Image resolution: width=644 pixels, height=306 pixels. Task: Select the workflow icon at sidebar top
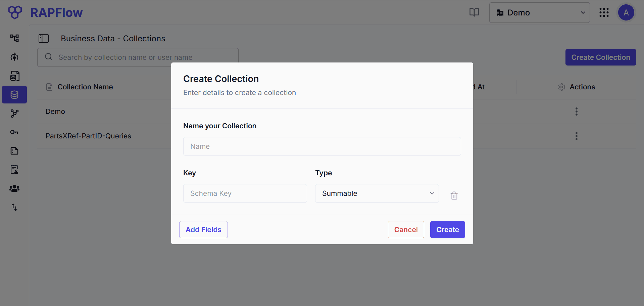(14, 38)
